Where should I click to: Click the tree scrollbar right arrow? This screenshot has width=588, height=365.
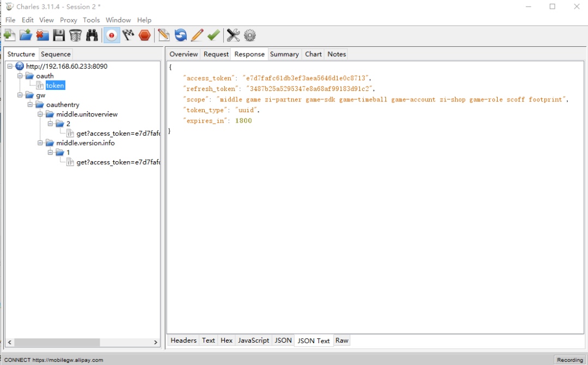[x=156, y=342]
